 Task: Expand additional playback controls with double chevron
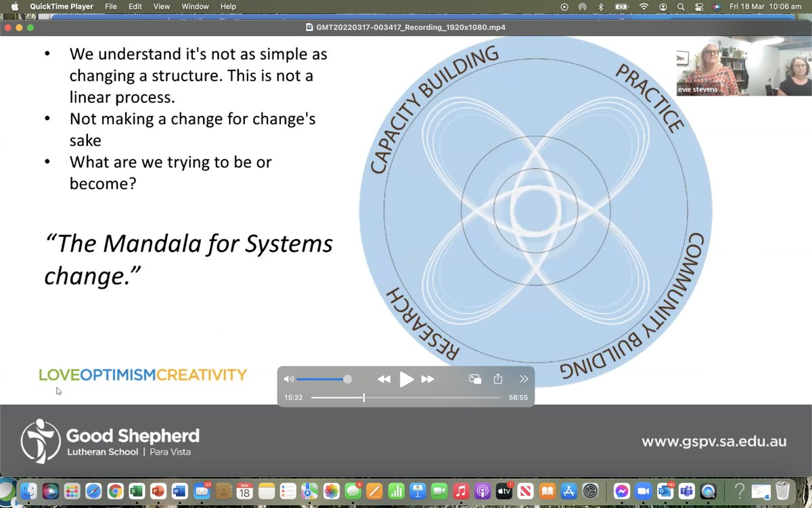[524, 379]
